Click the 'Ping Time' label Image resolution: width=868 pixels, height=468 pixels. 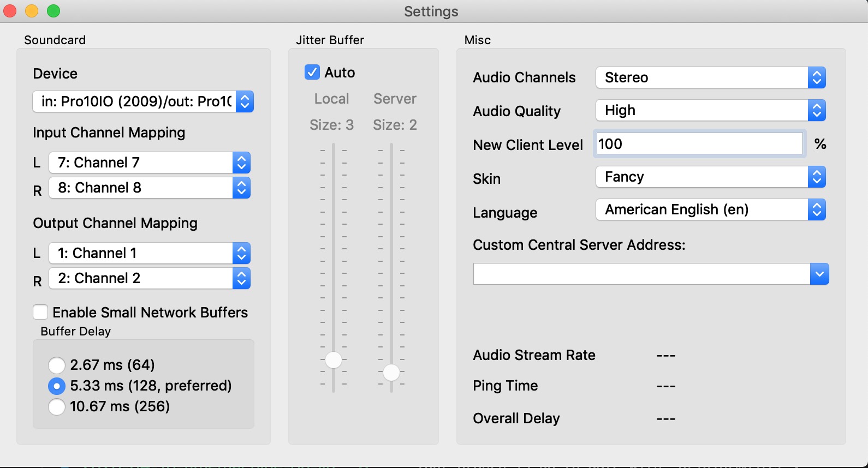tap(506, 386)
